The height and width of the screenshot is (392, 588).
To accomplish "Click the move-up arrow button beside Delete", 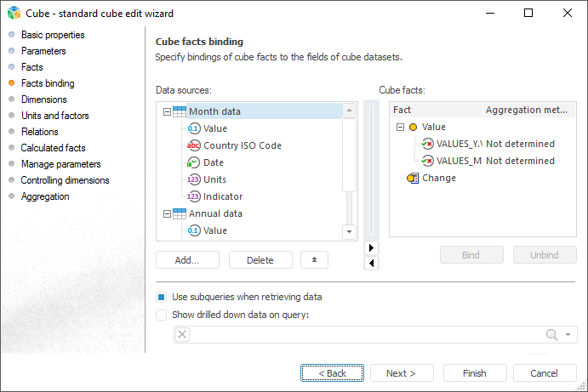I will coord(314,260).
